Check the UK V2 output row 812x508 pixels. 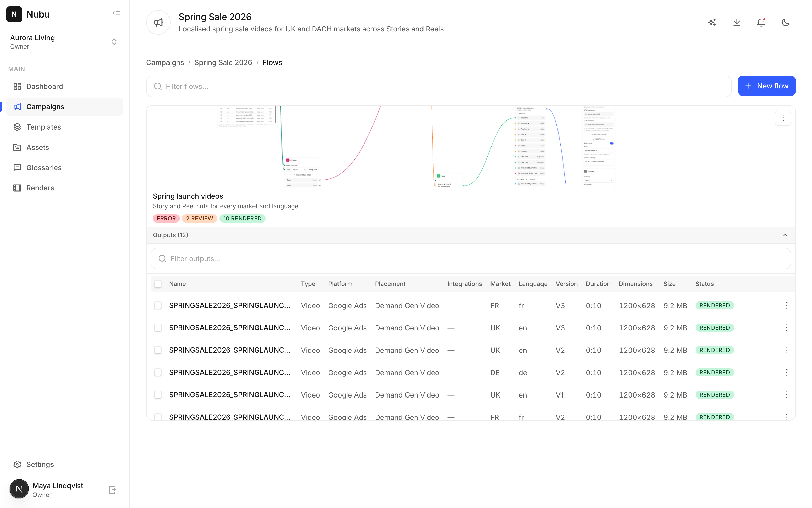click(x=158, y=350)
